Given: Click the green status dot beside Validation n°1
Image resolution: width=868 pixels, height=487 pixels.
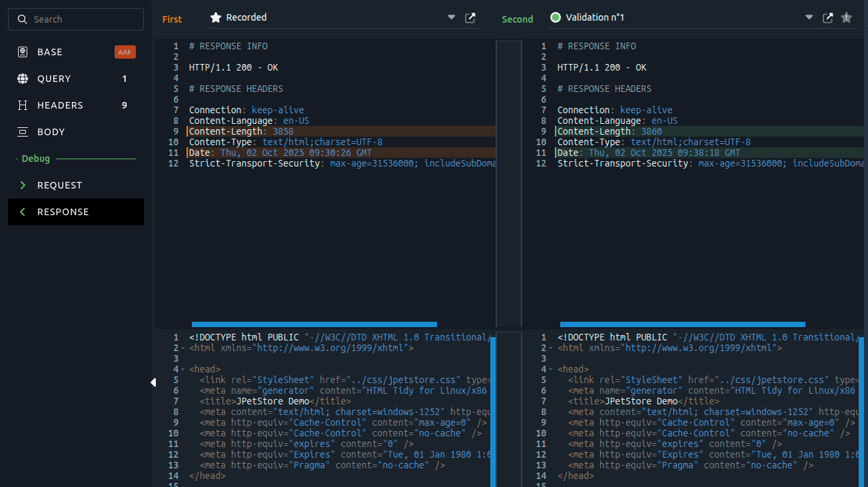Looking at the screenshot, I should click(556, 17).
